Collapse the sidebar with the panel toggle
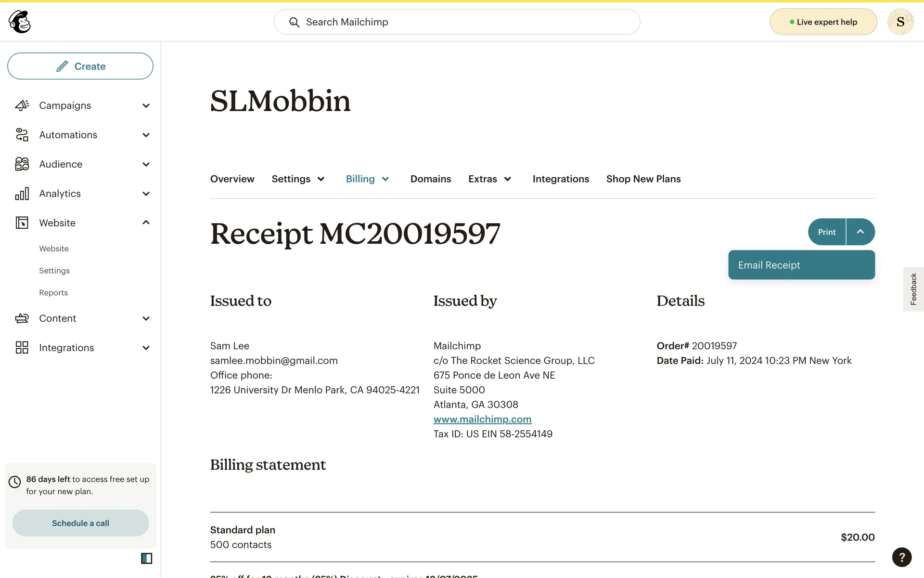924x578 pixels. click(146, 558)
